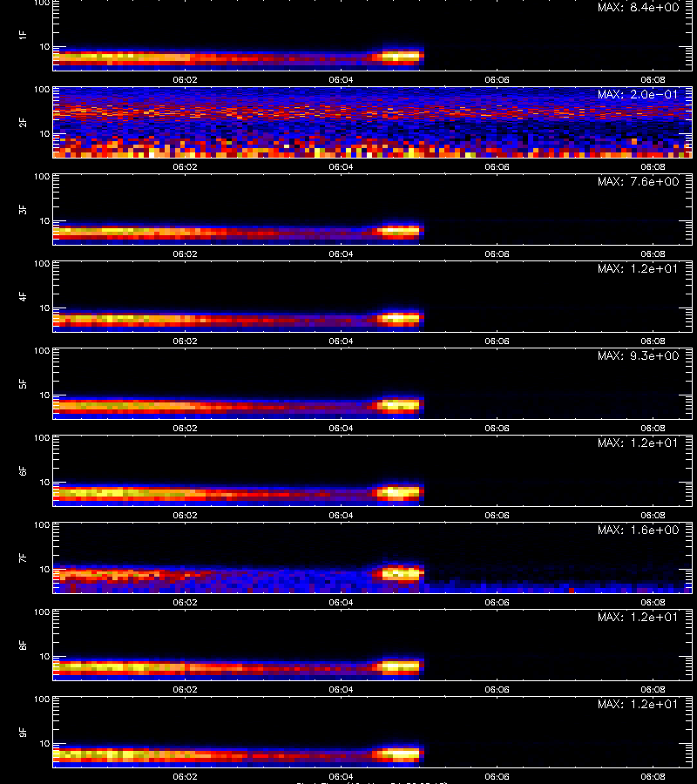Click the 9F panel axis label
The image size is (697, 784).
(x=23, y=732)
